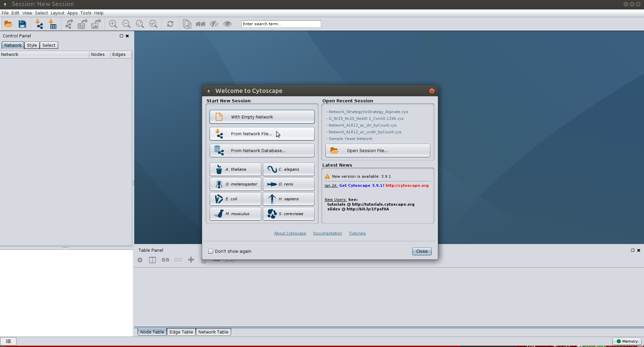This screenshot has height=347, width=644.
Task: Click the Zoom Selected Region icon
Action: tap(153, 24)
